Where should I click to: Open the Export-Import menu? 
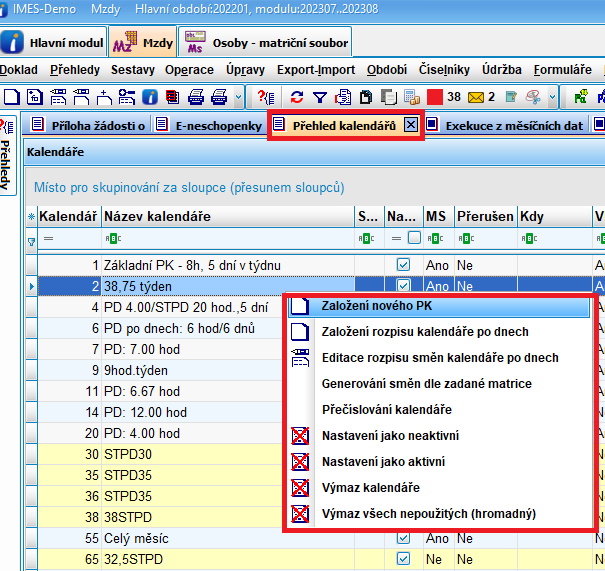pyautogui.click(x=316, y=70)
